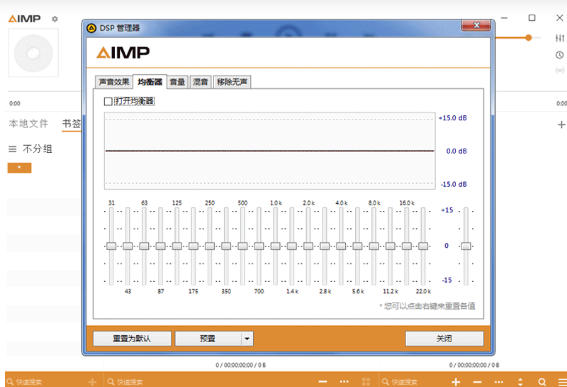Click the 87 Hz band slider handle
The image size is (567, 387).
pyautogui.click(x=161, y=246)
